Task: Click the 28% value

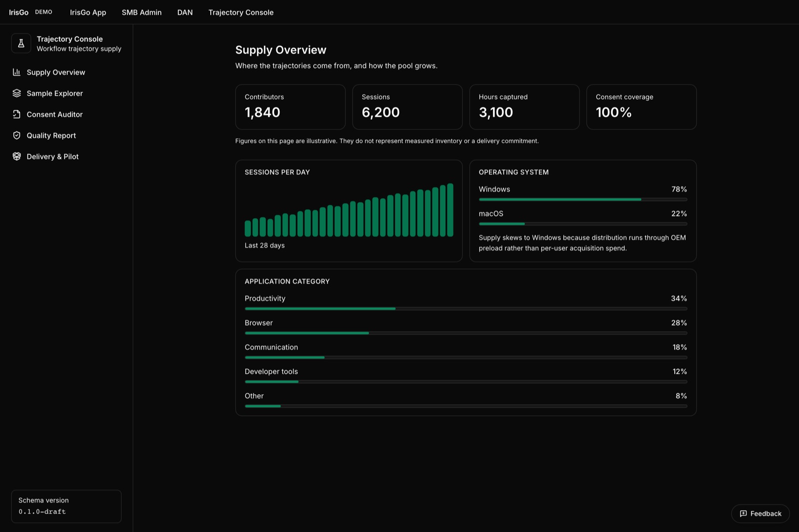Action: click(679, 323)
